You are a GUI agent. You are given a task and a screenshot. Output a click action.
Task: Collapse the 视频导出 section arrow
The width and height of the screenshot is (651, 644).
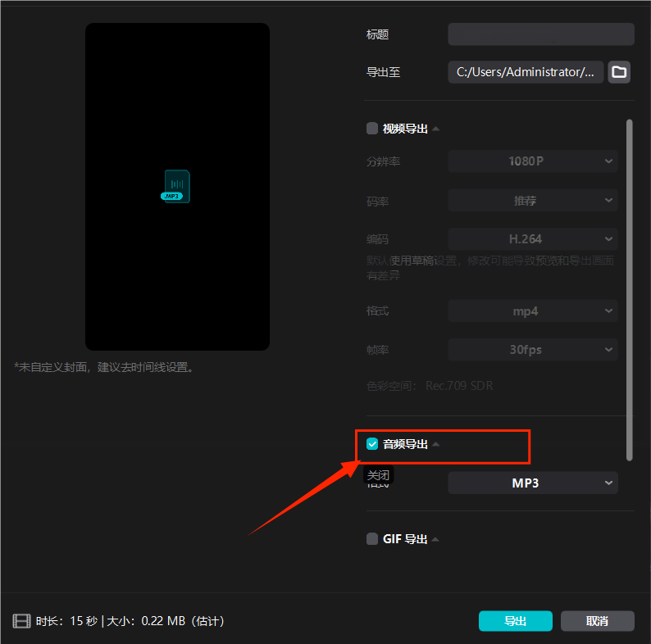[436, 129]
